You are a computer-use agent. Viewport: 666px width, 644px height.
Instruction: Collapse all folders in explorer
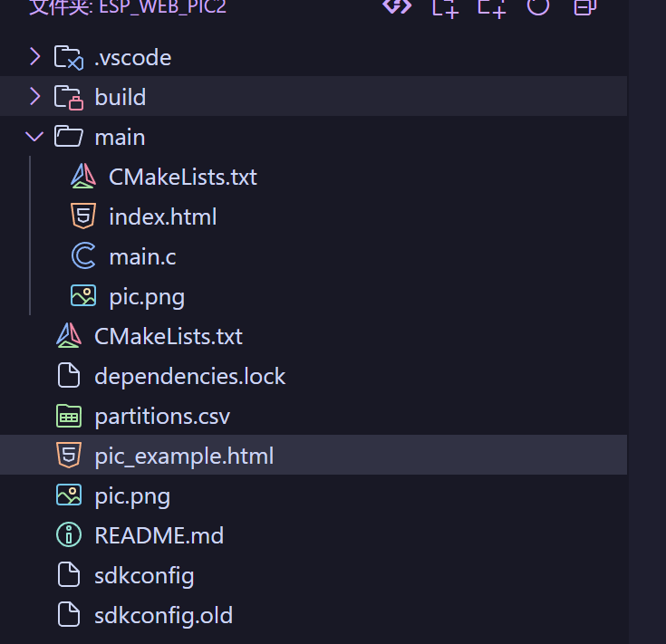click(x=585, y=6)
